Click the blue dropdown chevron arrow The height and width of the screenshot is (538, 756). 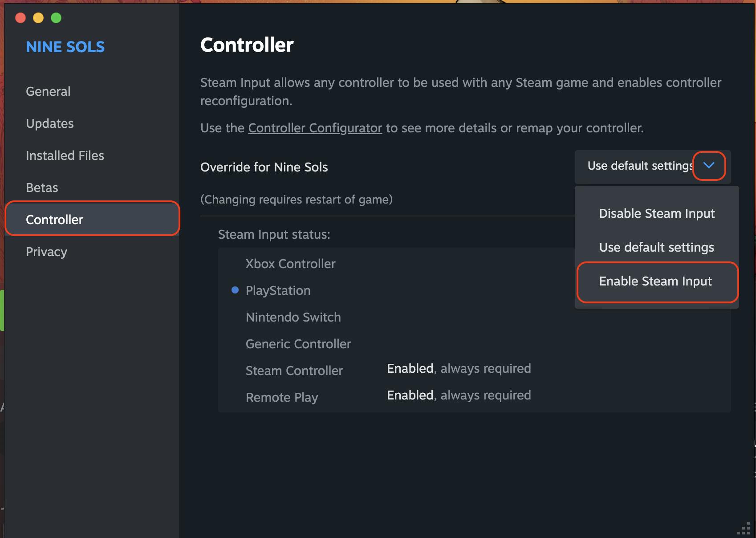point(709,166)
